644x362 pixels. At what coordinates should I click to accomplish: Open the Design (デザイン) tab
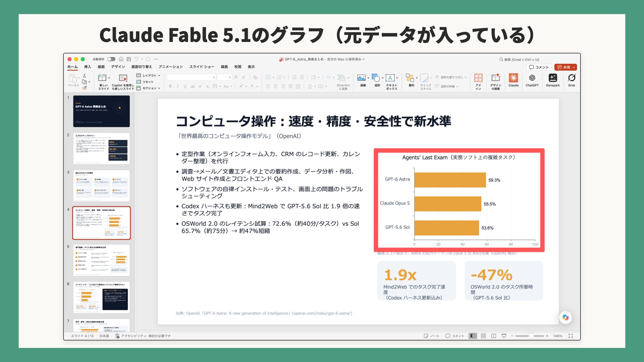(x=118, y=67)
